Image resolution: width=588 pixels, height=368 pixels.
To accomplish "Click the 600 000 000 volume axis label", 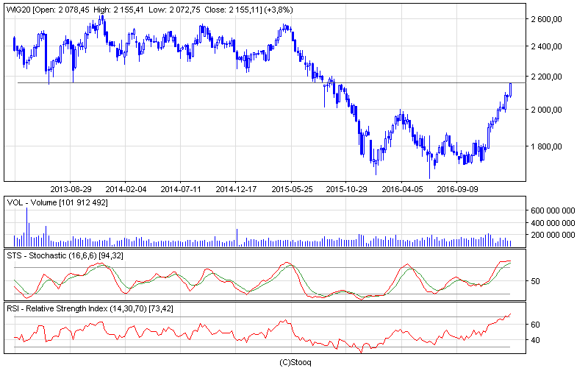I will (553, 210).
